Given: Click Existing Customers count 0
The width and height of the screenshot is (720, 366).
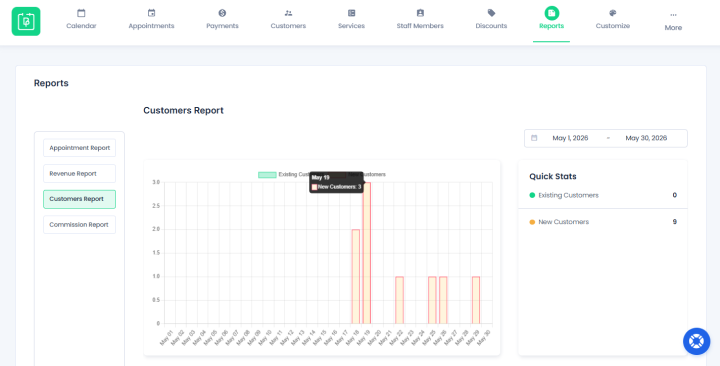Looking at the screenshot, I should [x=675, y=195].
